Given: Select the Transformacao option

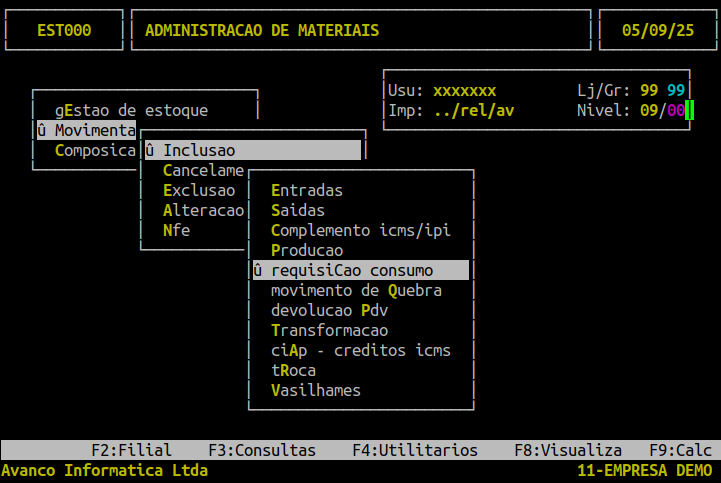Looking at the screenshot, I should coord(329,330).
